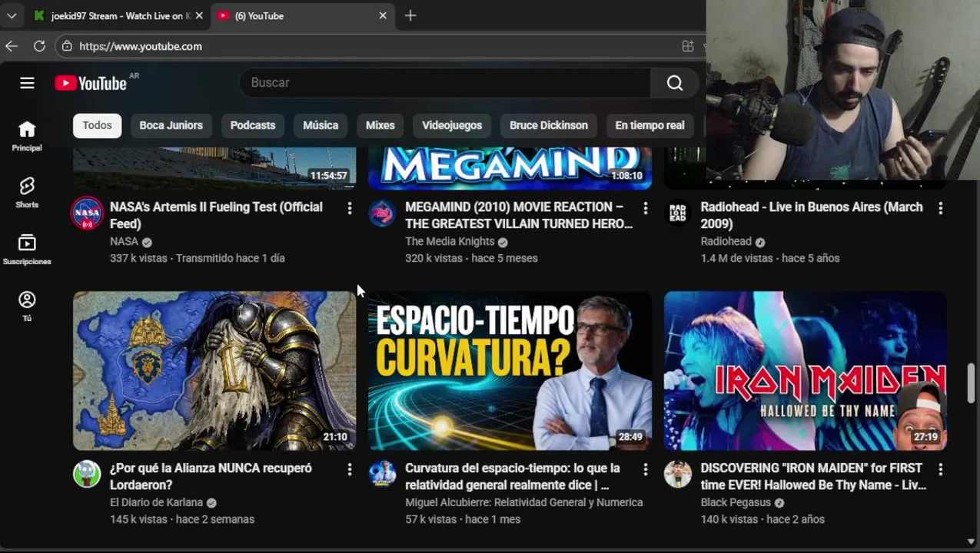Play the MEGAMIND thumbnail
The height and width of the screenshot is (553, 980).
[x=510, y=167]
